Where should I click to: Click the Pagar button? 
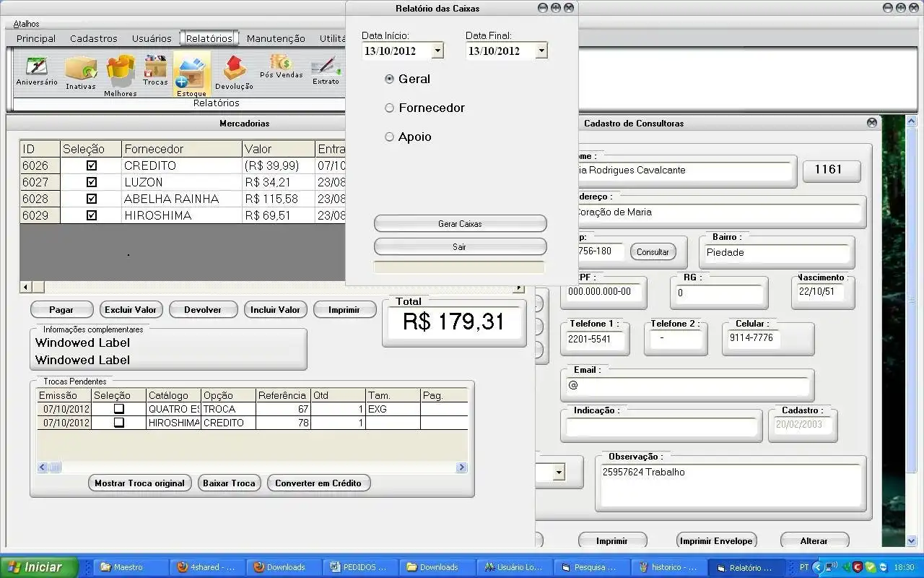tap(61, 309)
